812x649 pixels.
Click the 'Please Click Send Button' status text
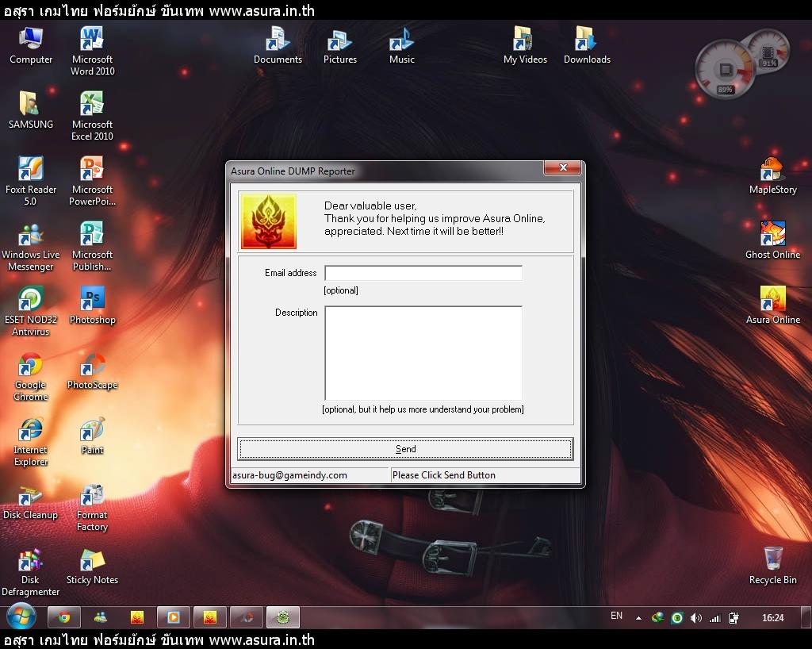pos(444,475)
